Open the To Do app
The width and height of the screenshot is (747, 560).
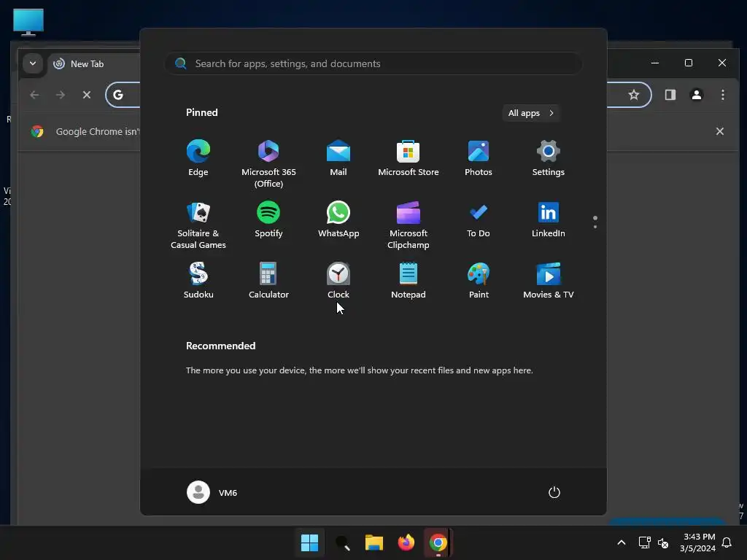(479, 219)
